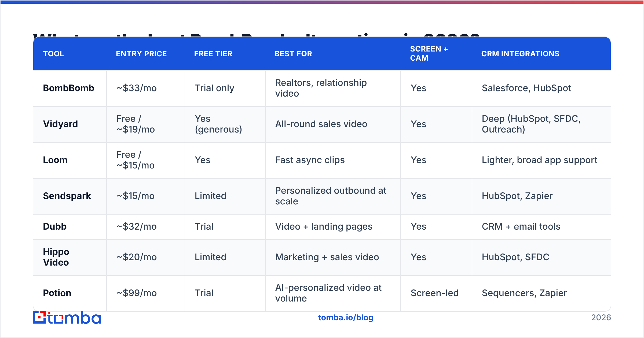Viewport: 644px width, 338px height.
Task: Select the Screen-led cell for Potion
Action: (435, 293)
